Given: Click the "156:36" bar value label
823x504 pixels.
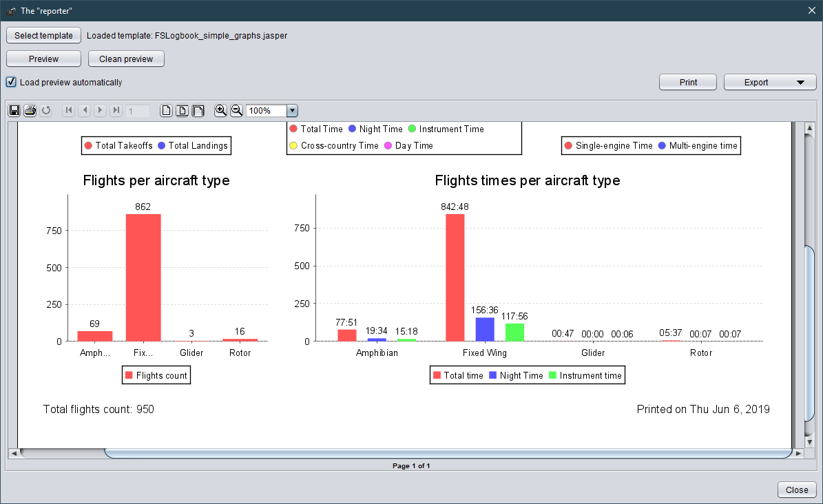Looking at the screenshot, I should pos(484,311).
